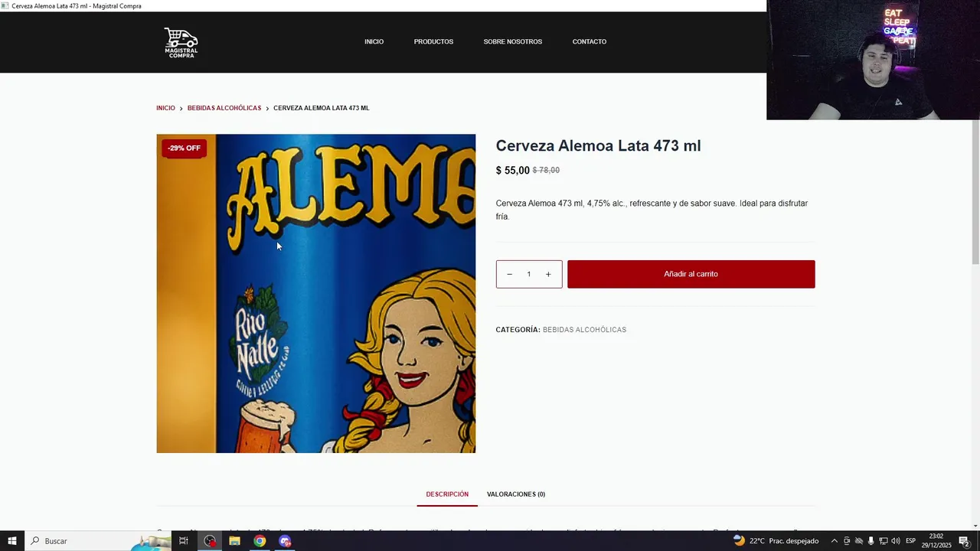Show hidden tray icons chevron

pos(835,541)
